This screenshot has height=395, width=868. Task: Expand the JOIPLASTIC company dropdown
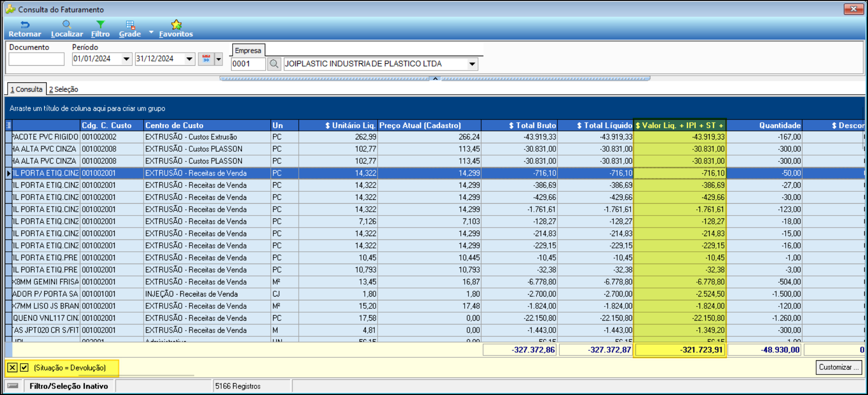(472, 64)
